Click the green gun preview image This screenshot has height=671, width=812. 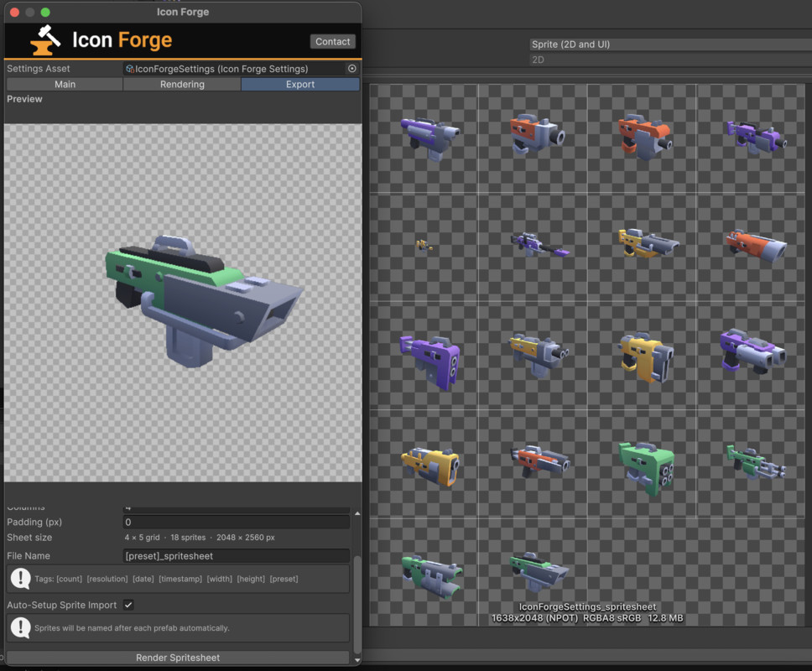203,302
